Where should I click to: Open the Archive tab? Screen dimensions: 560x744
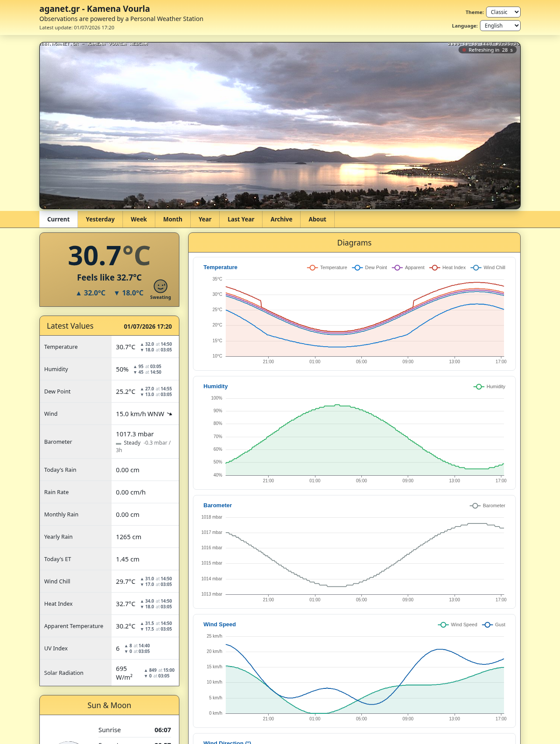click(281, 219)
